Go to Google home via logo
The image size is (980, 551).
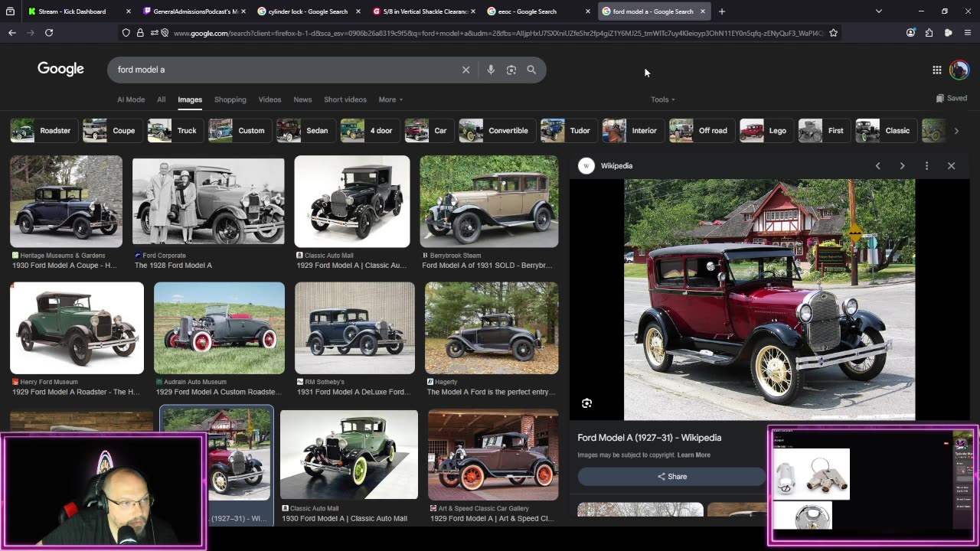coord(60,69)
